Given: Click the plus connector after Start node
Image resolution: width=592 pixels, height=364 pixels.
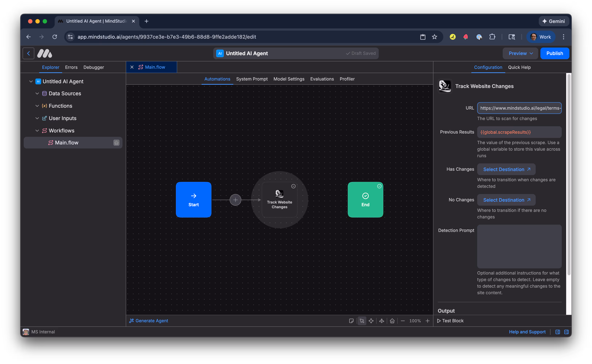Looking at the screenshot, I should [x=235, y=199].
